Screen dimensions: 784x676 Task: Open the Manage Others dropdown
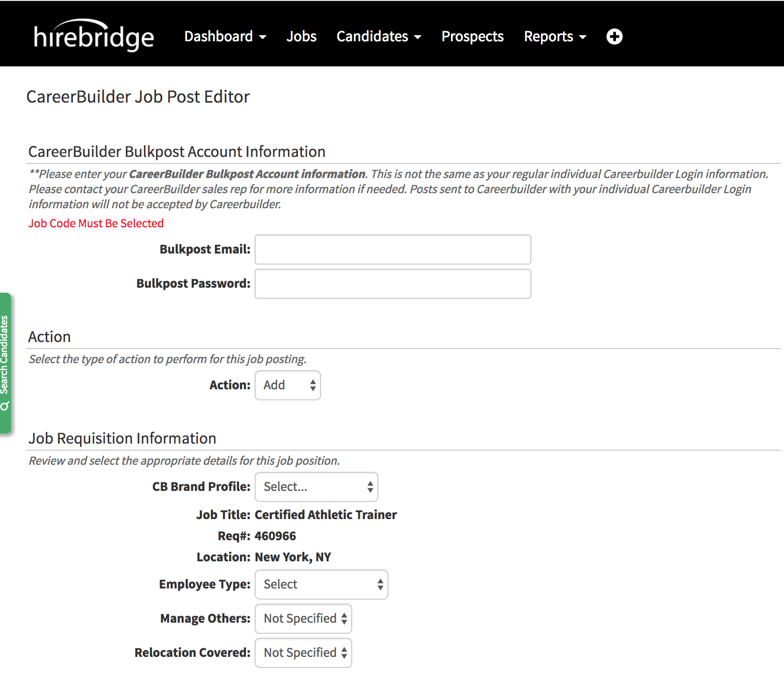[303, 619]
